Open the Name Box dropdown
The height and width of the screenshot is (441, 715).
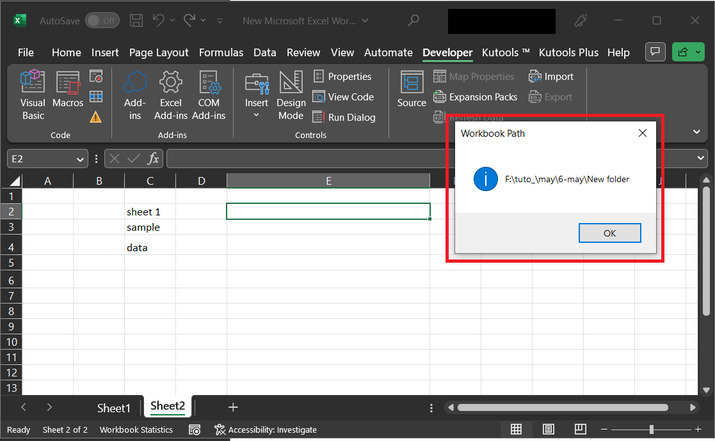[x=80, y=159]
